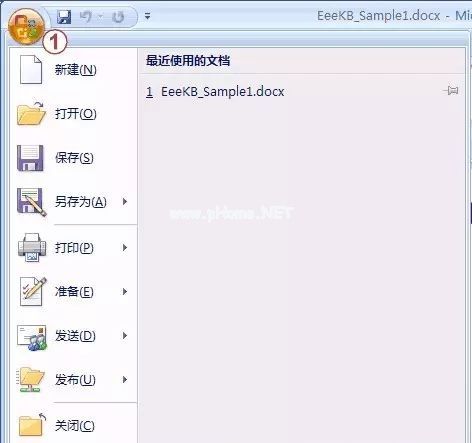Expand the 准备(E) submenu arrow
This screenshot has width=472, height=443.
pyautogui.click(x=125, y=292)
